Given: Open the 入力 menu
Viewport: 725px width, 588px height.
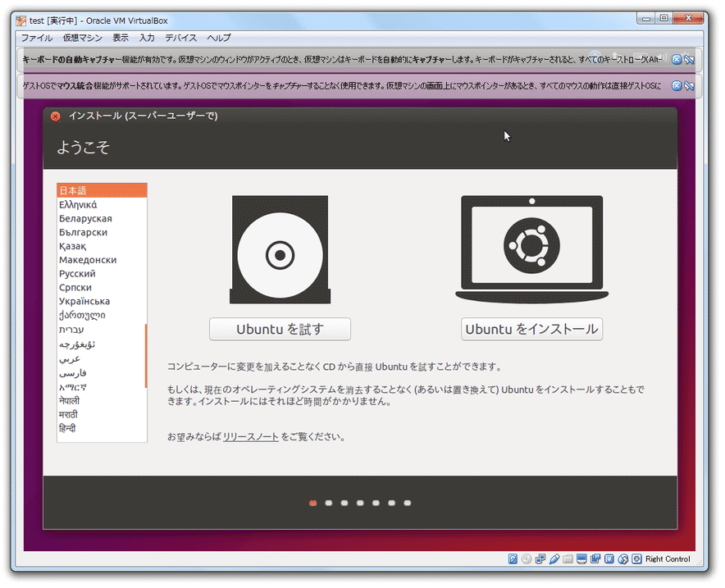Looking at the screenshot, I should pos(147,38).
